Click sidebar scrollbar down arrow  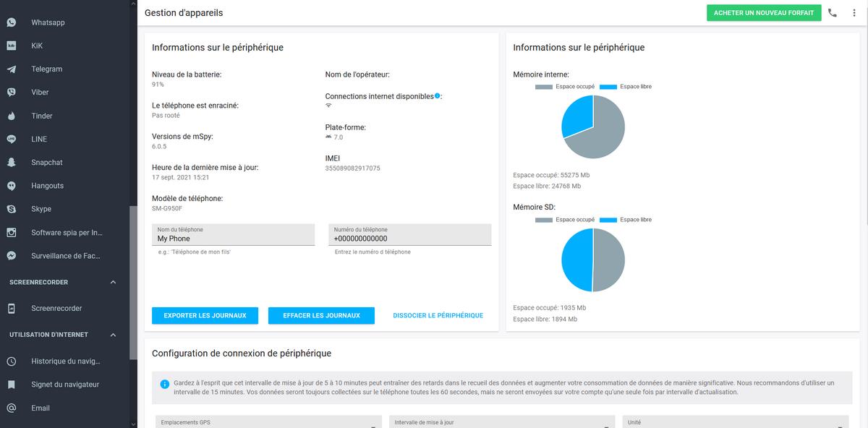tap(132, 424)
